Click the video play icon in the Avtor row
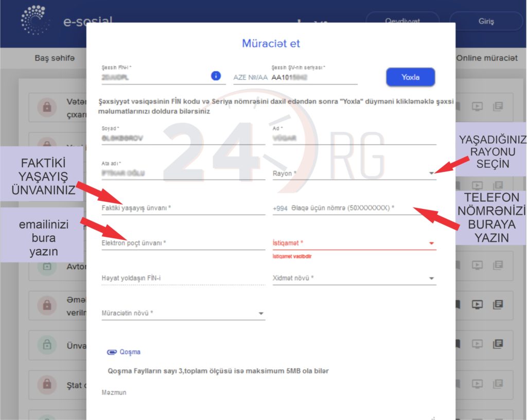The width and height of the screenshot is (527, 420). coord(477,265)
